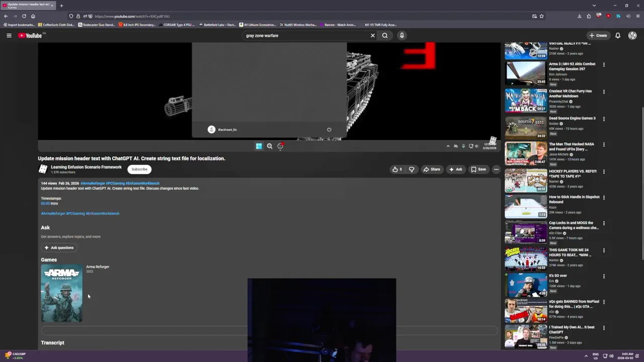The image size is (644, 362).
Task: Dislike this video with thumbs down
Action: 412,169
